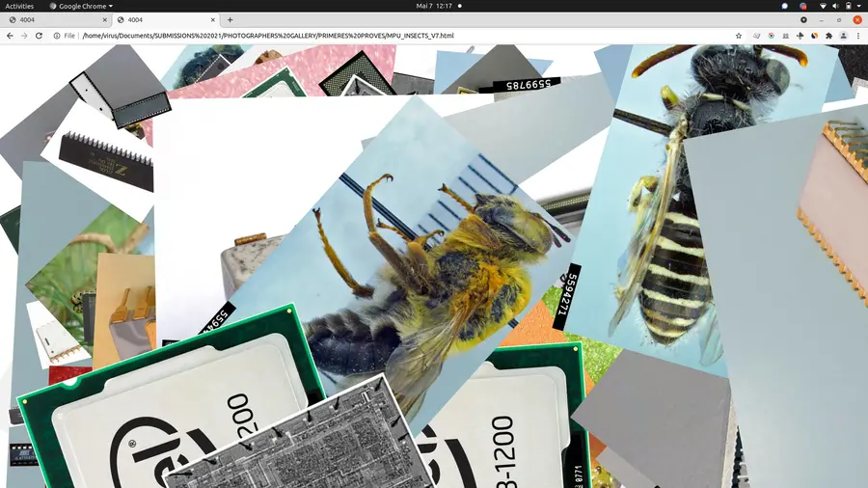Open the volume speaker indicator
The height and width of the screenshot is (488, 868).
pos(836,6)
